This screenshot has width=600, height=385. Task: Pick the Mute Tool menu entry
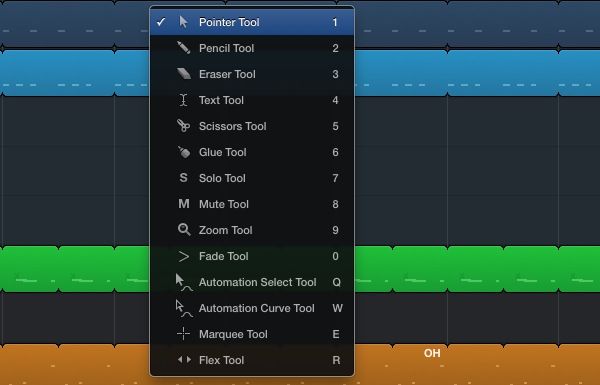click(252, 204)
